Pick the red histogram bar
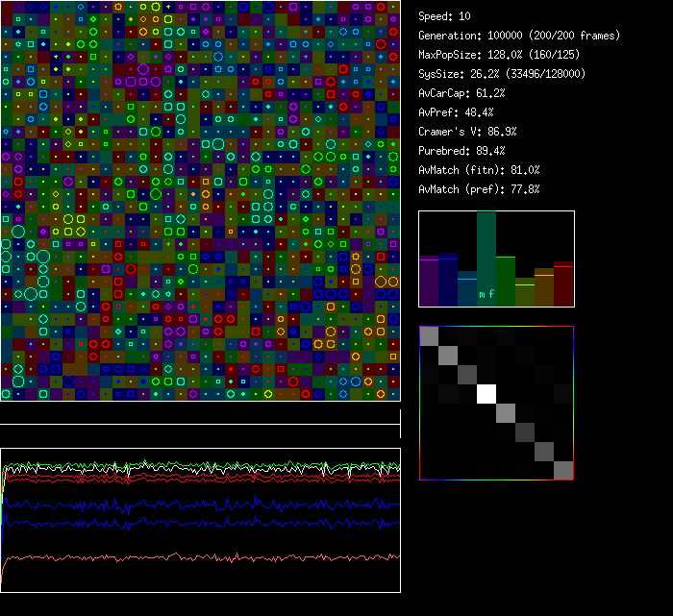The image size is (673, 616). (x=563, y=283)
